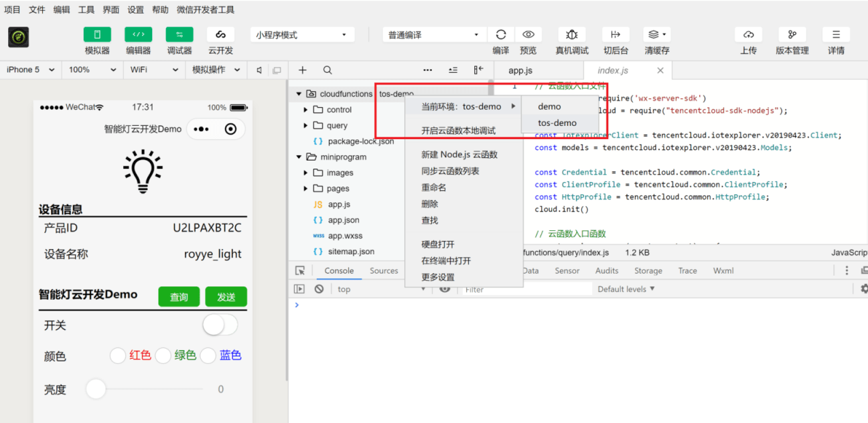Image resolution: width=868 pixels, height=423 pixels.
Task: Toggle the Editor (编辑器) panel button
Action: point(138,35)
